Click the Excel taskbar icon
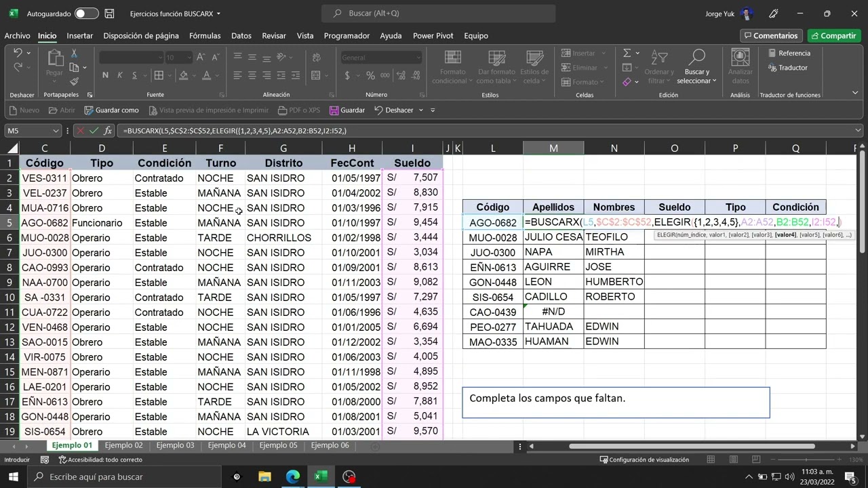The width and height of the screenshot is (868, 488). pos(321,476)
